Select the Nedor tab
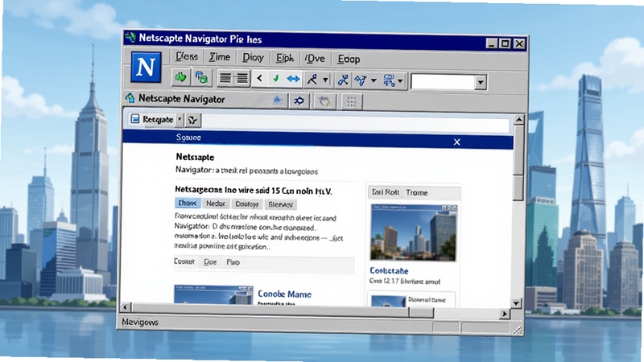This screenshot has height=362, width=644. point(216,204)
